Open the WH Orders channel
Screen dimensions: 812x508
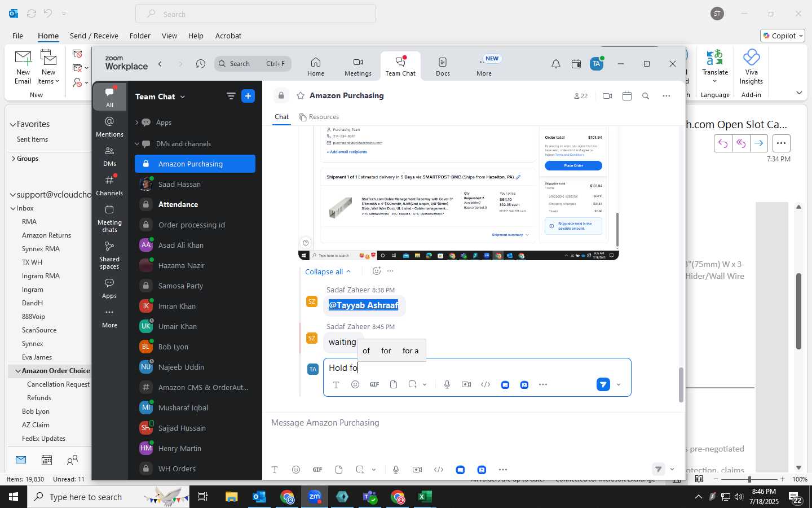point(195,468)
